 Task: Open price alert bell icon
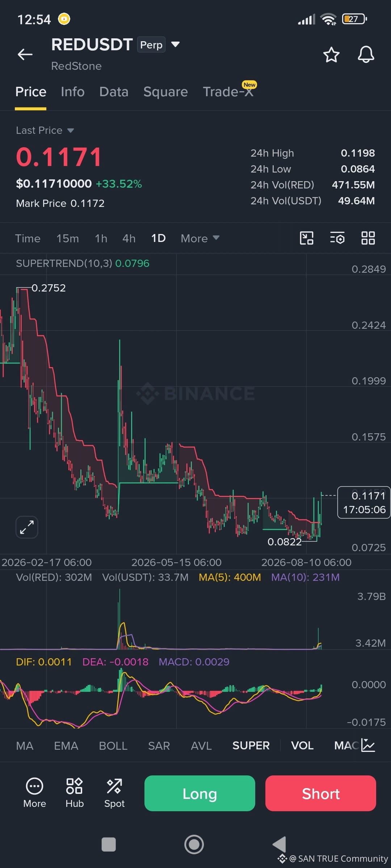click(366, 55)
